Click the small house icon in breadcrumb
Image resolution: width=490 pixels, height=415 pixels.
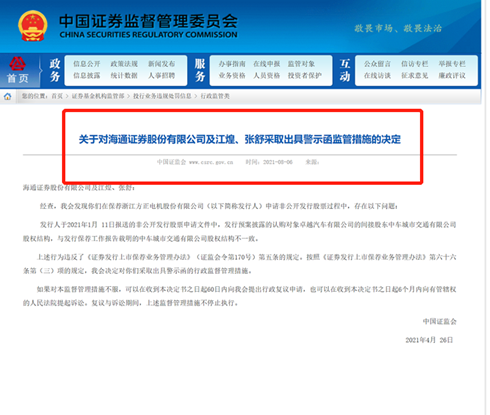[x=8, y=97]
